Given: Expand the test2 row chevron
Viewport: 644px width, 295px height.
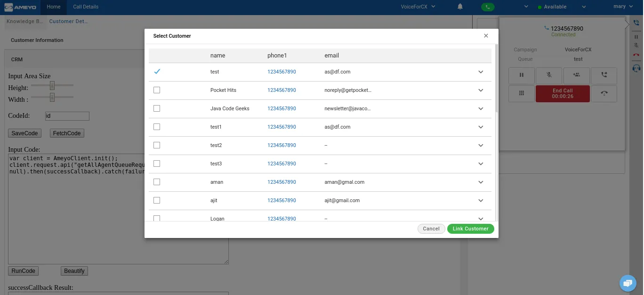Looking at the screenshot, I should 481,146.
